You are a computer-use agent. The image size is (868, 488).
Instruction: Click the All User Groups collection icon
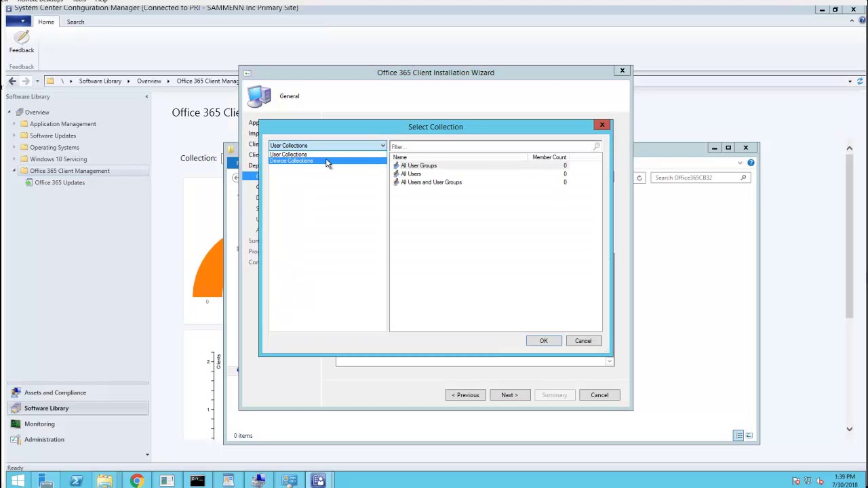coord(396,165)
